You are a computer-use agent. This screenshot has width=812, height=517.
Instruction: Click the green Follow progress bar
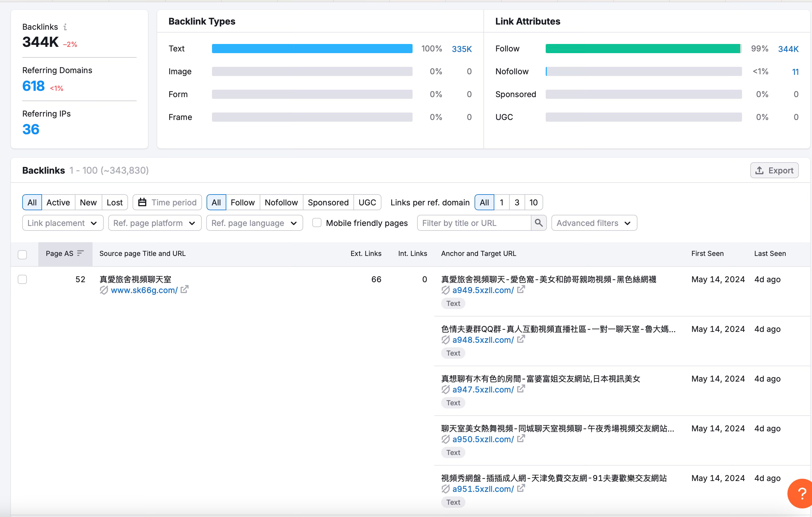pyautogui.click(x=642, y=49)
